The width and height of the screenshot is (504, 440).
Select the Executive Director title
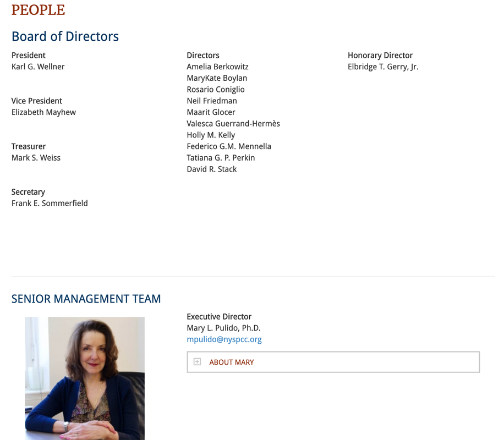[x=219, y=317]
